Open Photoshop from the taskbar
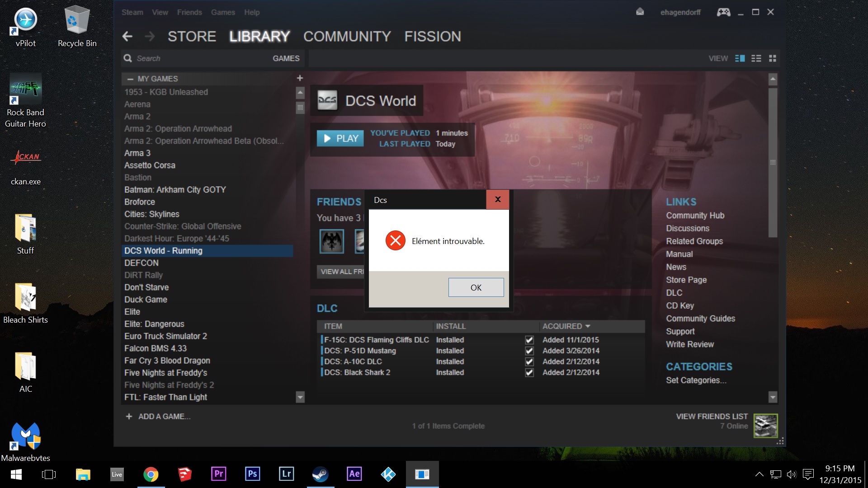868x488 pixels. click(x=252, y=474)
